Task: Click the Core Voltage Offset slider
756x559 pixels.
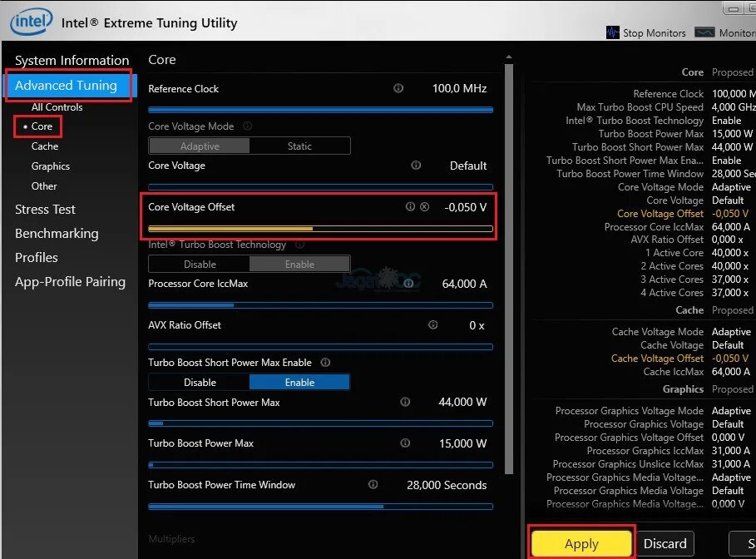Action: tap(321, 229)
